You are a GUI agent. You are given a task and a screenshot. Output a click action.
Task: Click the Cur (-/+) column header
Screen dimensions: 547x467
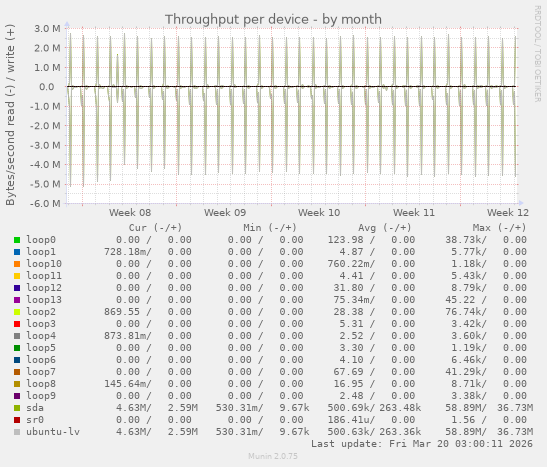point(155,228)
